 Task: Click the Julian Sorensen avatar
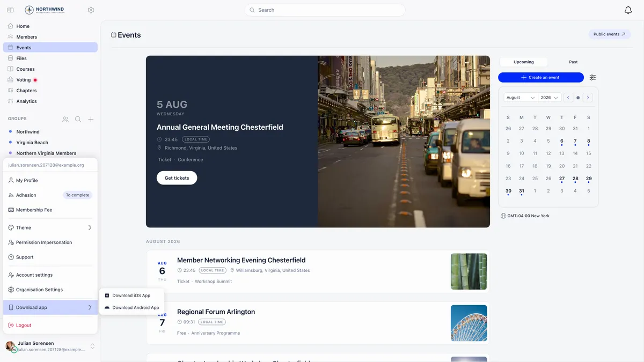[x=11, y=346]
